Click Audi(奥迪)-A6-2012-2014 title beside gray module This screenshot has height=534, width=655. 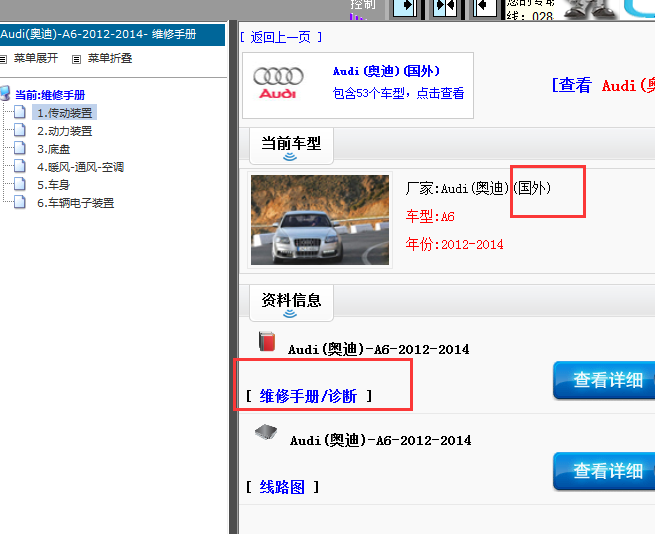[380, 440]
